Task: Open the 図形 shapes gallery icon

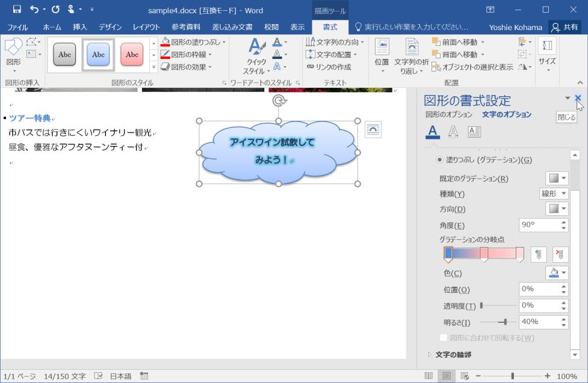Action: 13,47
